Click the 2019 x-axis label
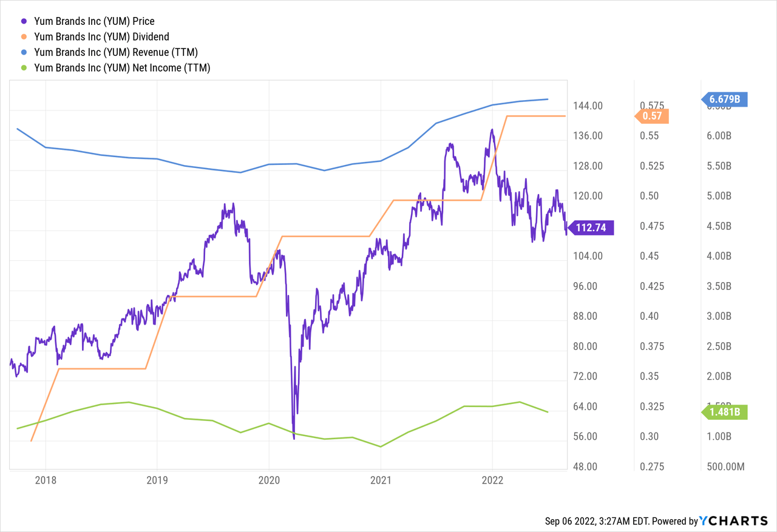The height and width of the screenshot is (532, 777). [x=157, y=481]
